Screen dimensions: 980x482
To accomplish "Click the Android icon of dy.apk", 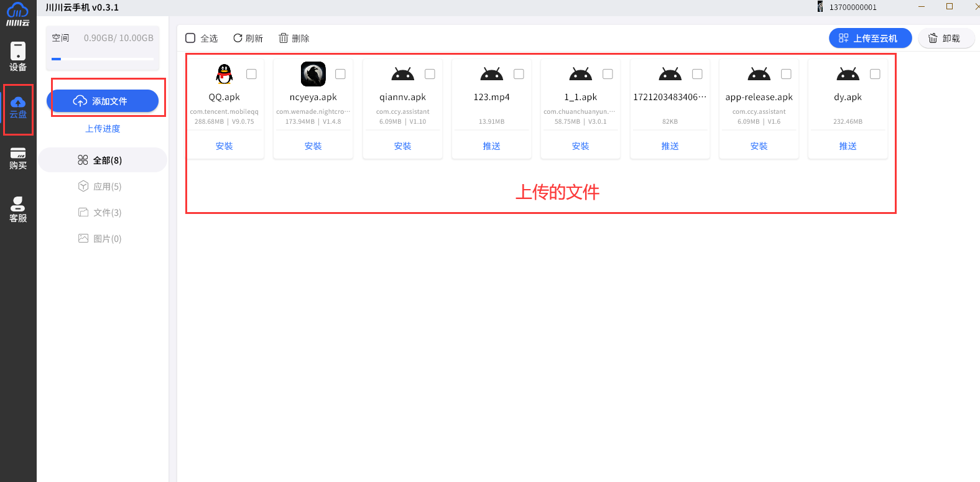I will pos(848,74).
